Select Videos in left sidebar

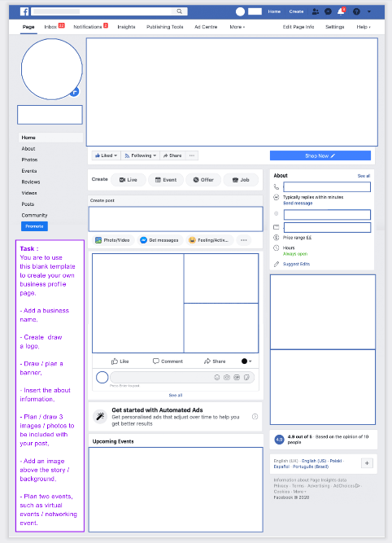click(x=29, y=193)
